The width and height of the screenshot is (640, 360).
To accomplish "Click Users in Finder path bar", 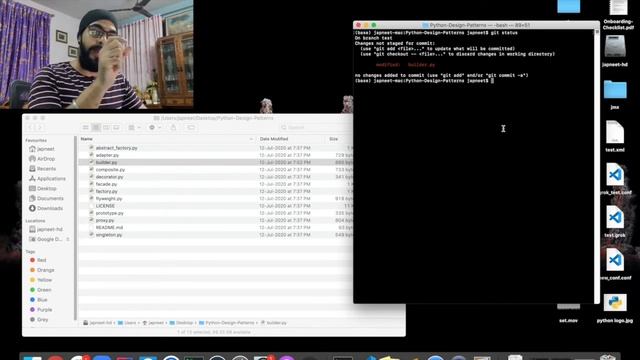I will [x=127, y=323].
